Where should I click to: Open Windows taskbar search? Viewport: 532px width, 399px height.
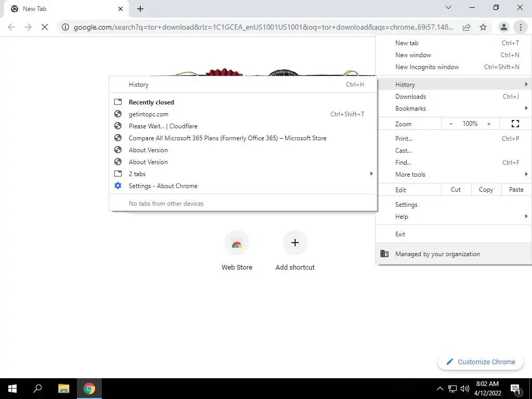coord(37,389)
